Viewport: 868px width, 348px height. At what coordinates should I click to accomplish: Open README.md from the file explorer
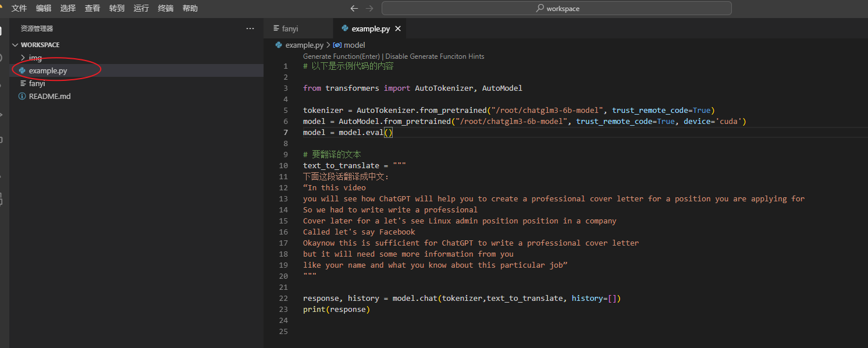49,96
